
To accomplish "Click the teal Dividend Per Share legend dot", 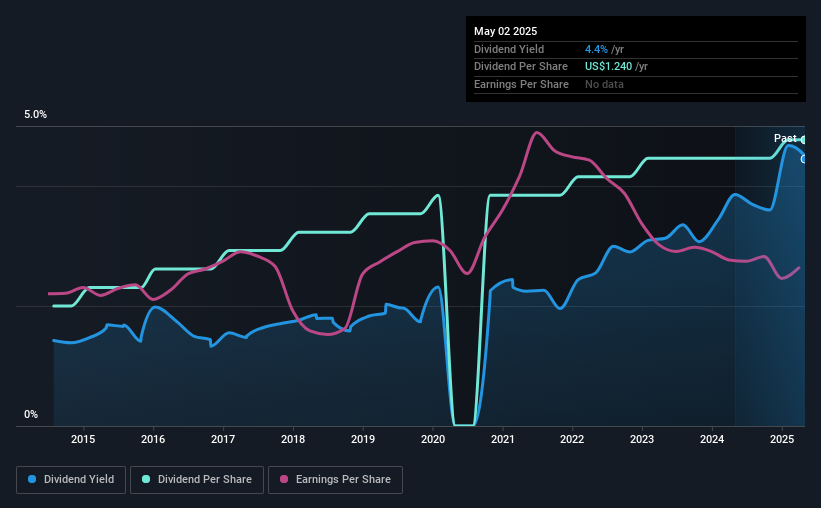I will pos(146,479).
